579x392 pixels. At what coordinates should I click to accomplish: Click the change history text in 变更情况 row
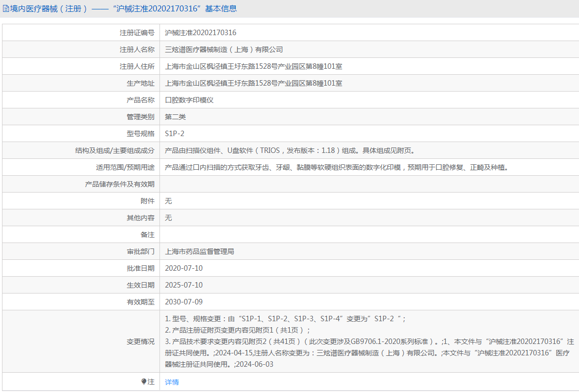pos(369,342)
